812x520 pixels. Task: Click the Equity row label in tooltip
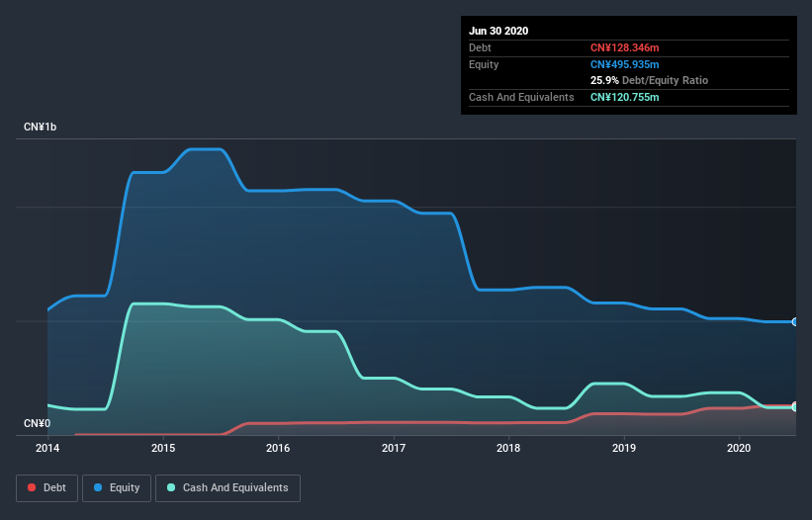[484, 64]
